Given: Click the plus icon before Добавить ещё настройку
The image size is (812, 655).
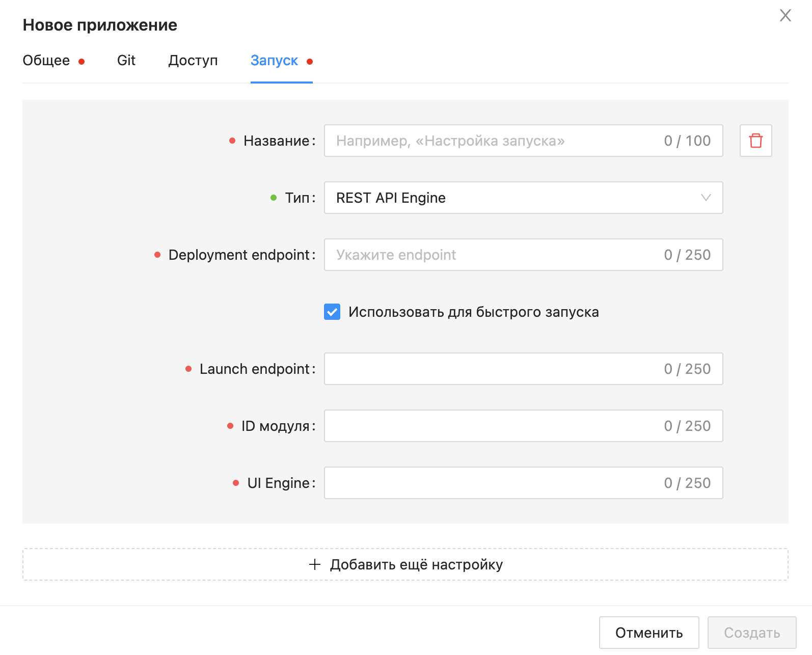Looking at the screenshot, I should point(315,564).
